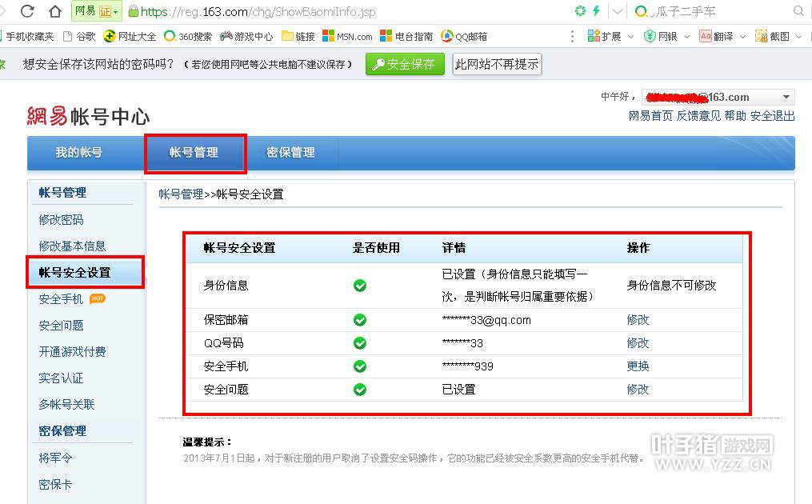Open the 扩展 extensions dropdown

pyautogui.click(x=630, y=36)
